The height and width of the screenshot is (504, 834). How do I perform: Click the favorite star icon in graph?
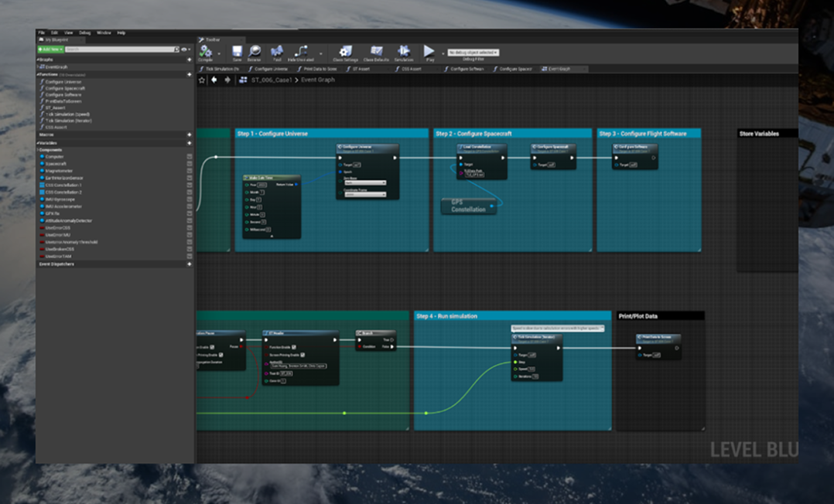(x=203, y=80)
